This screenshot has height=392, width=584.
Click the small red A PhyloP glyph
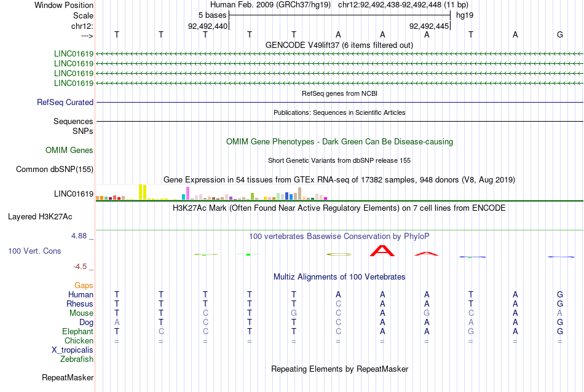[x=427, y=254]
